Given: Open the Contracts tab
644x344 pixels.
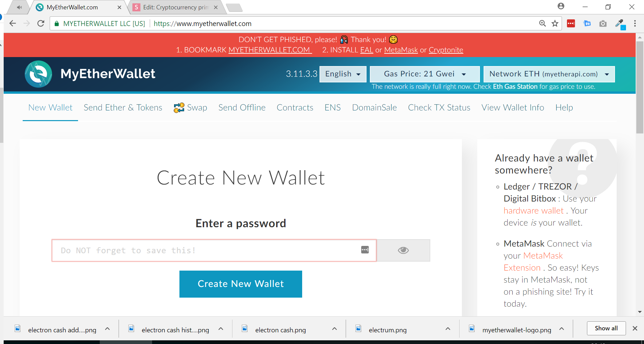Looking at the screenshot, I should click(x=295, y=108).
